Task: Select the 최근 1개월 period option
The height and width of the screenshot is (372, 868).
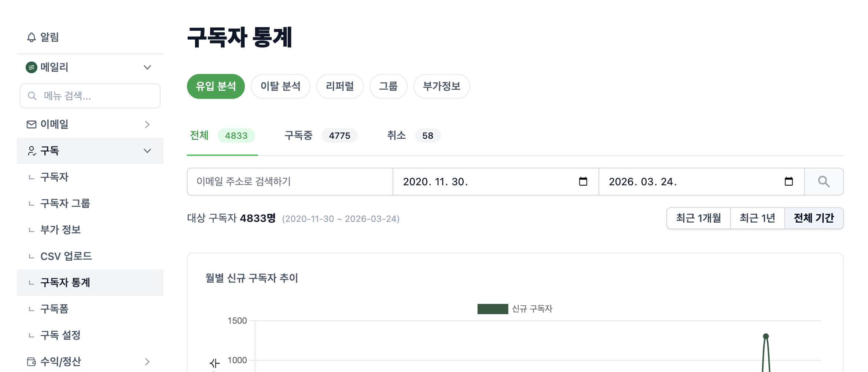Action: click(x=698, y=218)
